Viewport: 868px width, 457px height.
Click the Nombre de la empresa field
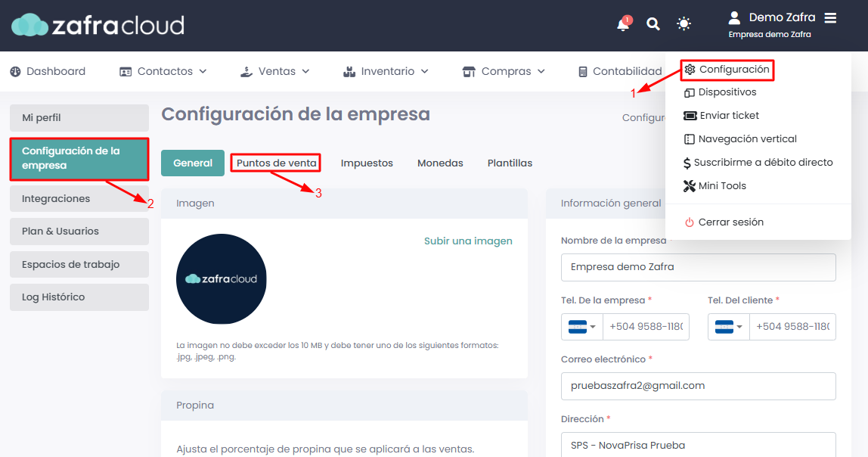[x=699, y=268]
